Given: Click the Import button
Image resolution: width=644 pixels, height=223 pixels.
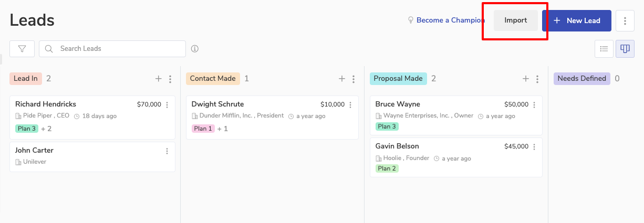Looking at the screenshot, I should point(515,20).
